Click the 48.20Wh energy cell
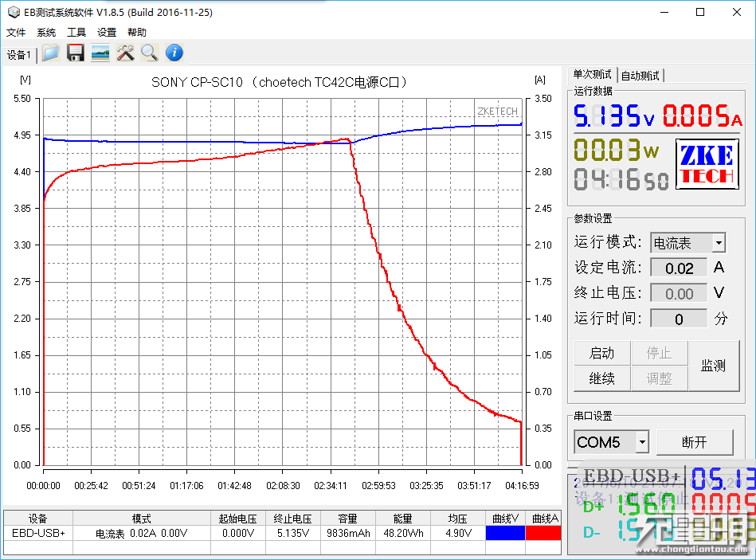The height and width of the screenshot is (560, 756). (x=403, y=533)
